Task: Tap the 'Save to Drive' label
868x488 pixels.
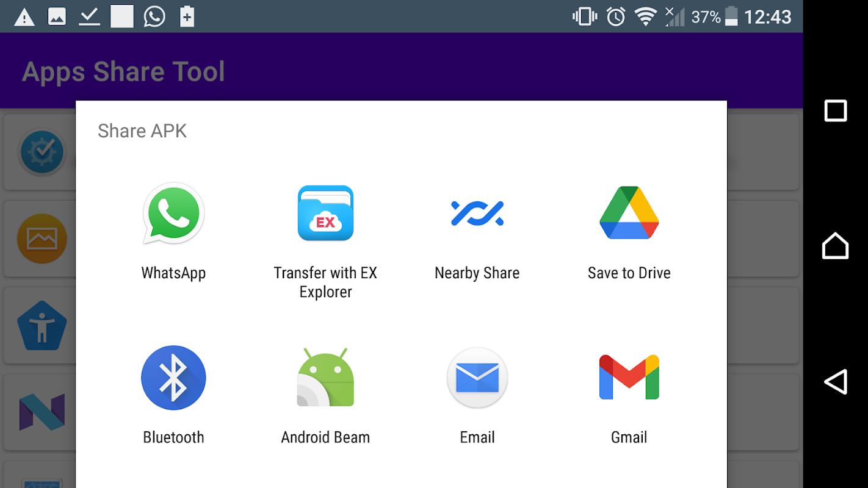Action: pos(629,273)
